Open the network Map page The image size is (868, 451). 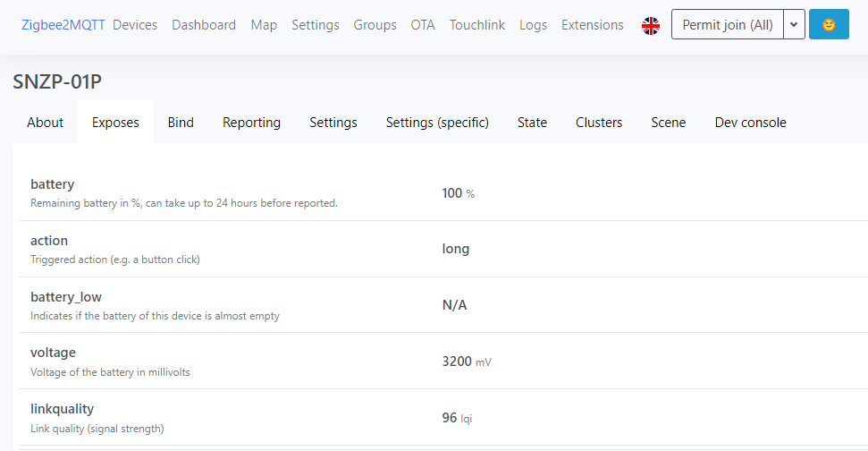(264, 25)
